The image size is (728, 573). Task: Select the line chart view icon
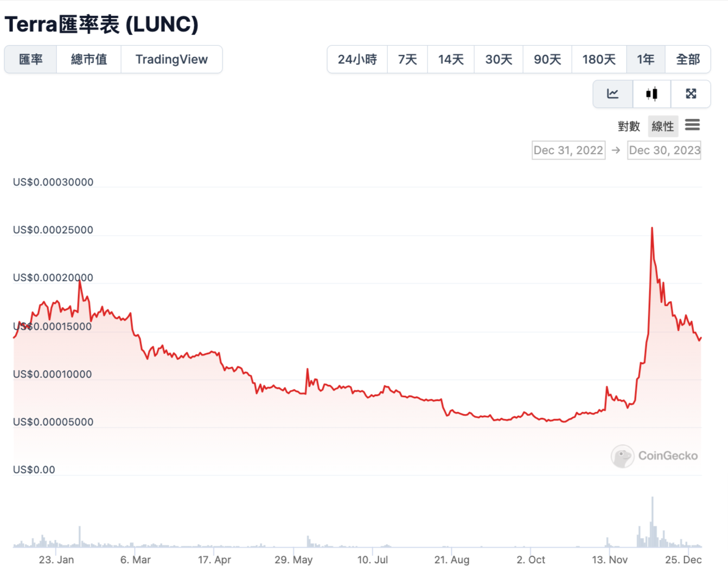[x=612, y=94]
